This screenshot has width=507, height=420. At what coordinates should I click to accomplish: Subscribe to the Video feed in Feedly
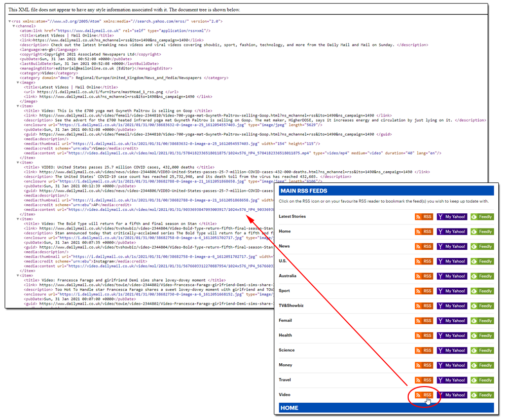click(x=482, y=395)
